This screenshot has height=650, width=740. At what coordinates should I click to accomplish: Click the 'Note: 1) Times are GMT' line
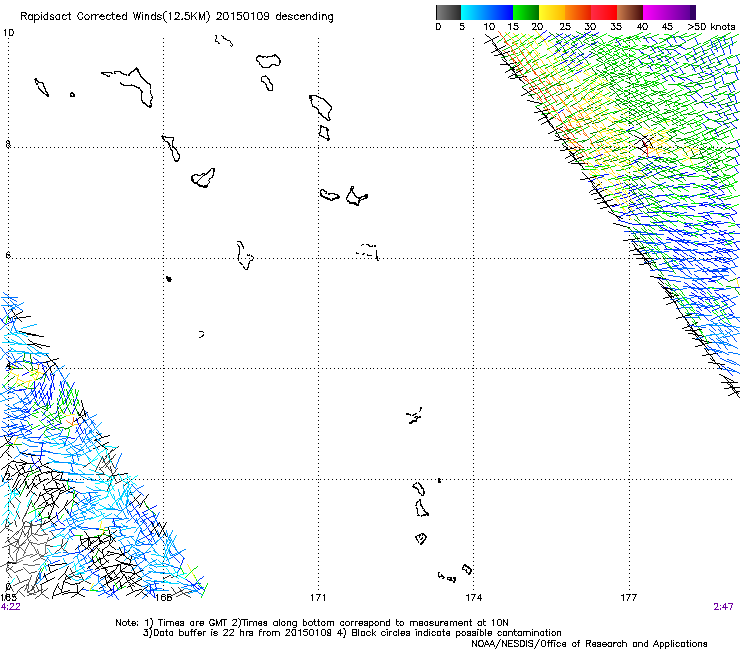(x=312, y=623)
